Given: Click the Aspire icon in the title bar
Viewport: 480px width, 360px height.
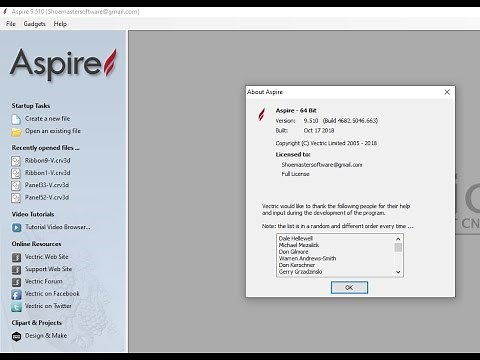Looking at the screenshot, I should (5, 12).
